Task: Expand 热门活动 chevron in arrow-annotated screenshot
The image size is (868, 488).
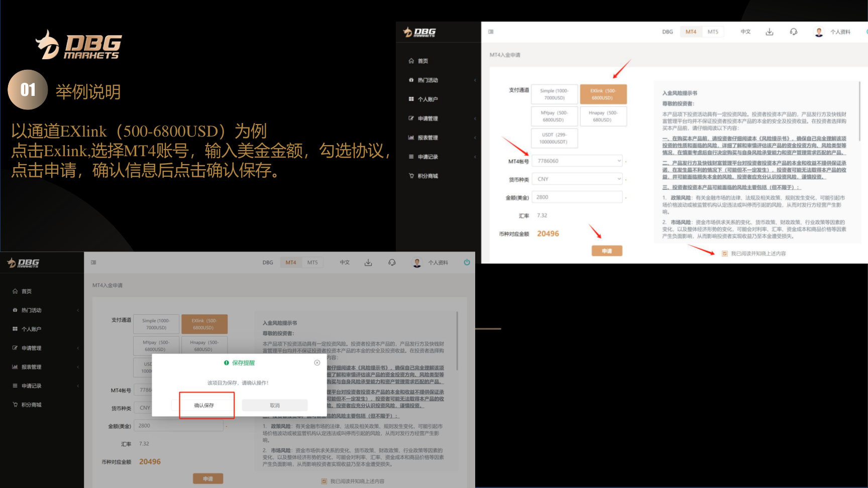Action: pyautogui.click(x=475, y=80)
